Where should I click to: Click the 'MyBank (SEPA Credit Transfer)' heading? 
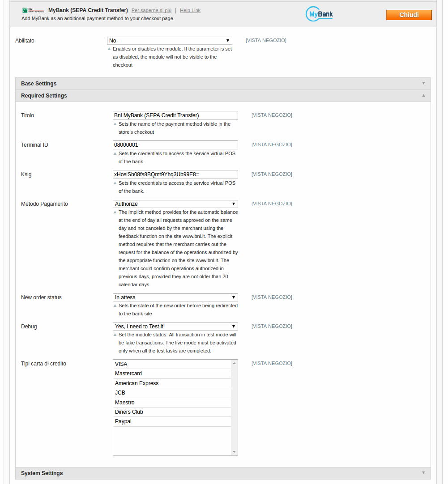88,10
